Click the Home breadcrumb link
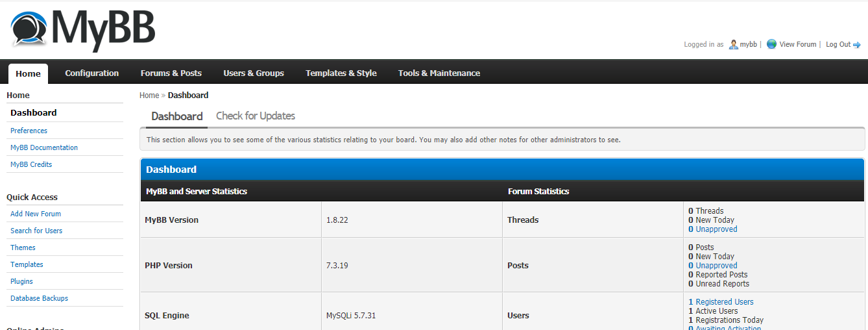This screenshot has height=330, width=868. [x=149, y=95]
